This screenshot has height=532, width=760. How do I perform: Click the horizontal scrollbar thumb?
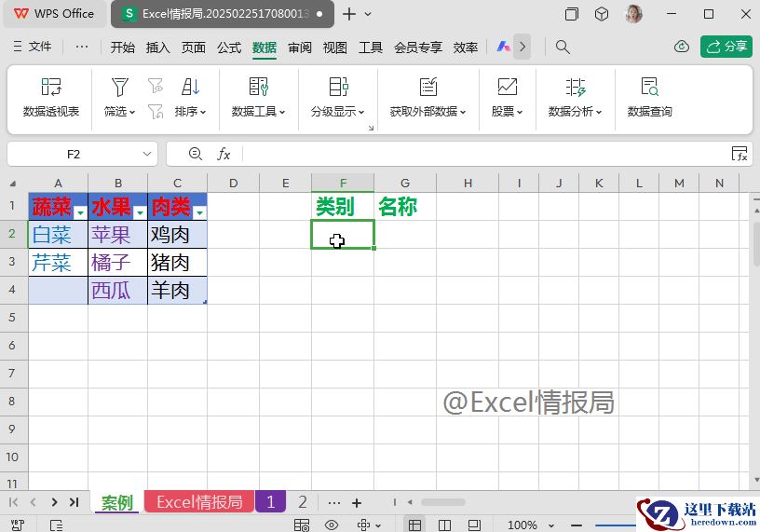[x=443, y=502]
